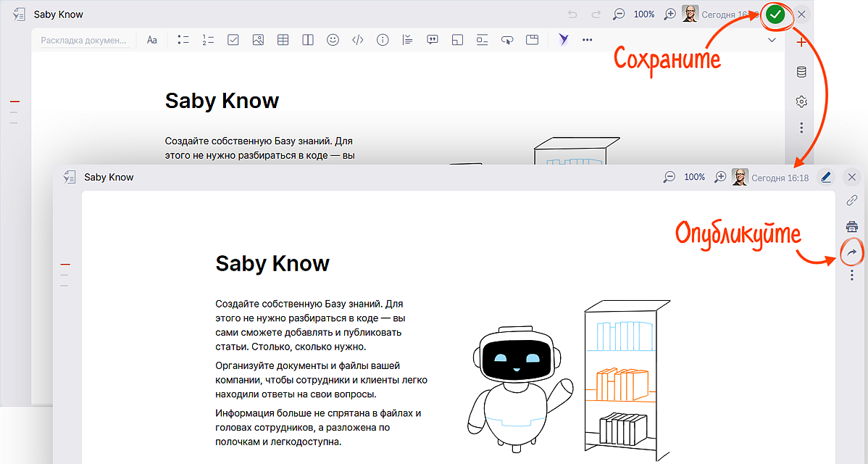This screenshot has width=868, height=464.
Task: Click the red plus icon in the sidebar
Action: 801,43
